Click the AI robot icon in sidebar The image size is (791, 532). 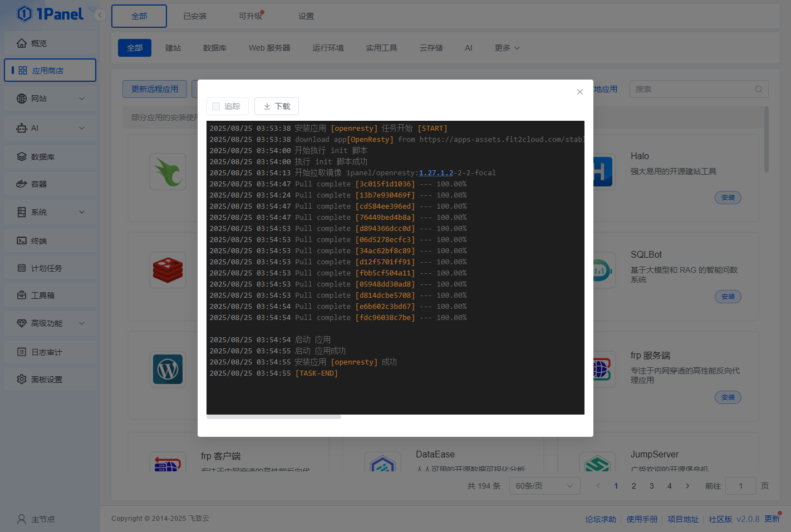click(22, 128)
